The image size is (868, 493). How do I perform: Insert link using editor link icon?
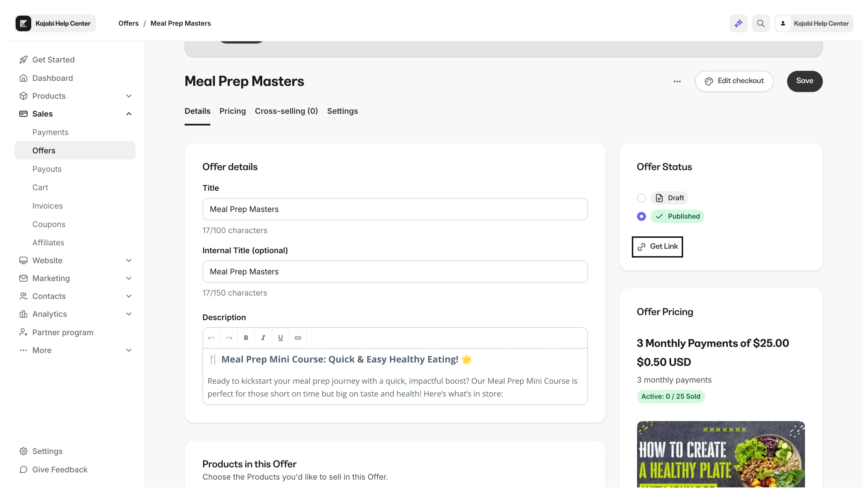click(x=298, y=338)
